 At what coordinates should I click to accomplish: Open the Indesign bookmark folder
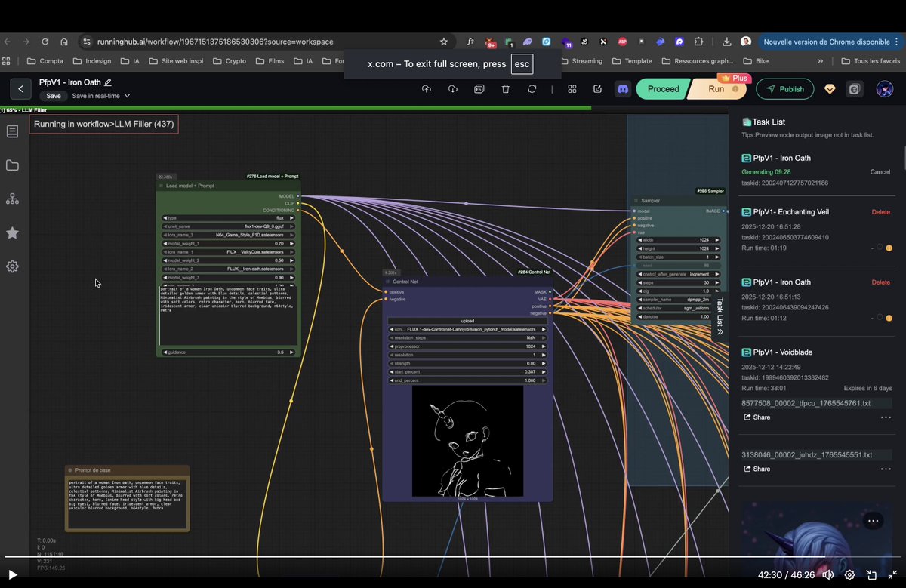pyautogui.click(x=92, y=61)
